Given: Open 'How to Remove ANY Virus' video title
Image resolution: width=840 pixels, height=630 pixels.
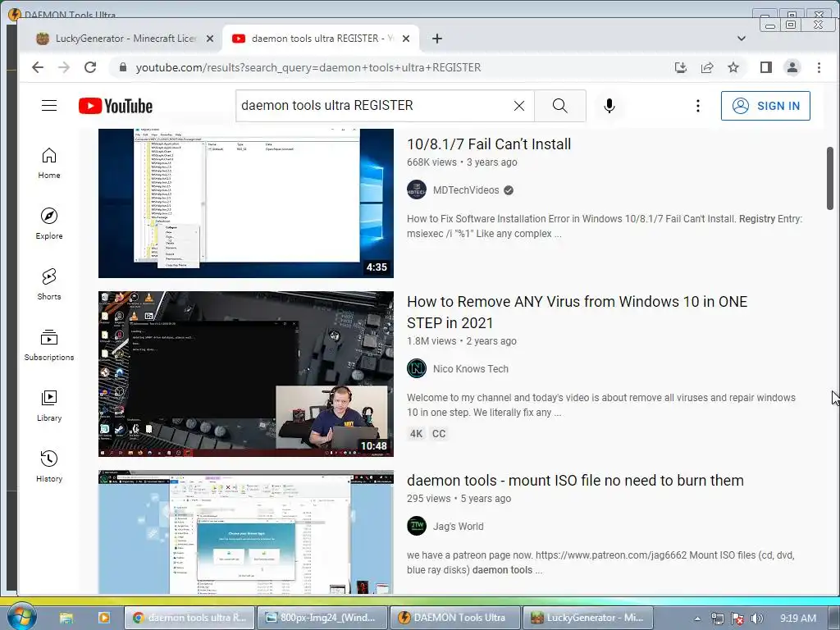Looking at the screenshot, I should (577, 313).
